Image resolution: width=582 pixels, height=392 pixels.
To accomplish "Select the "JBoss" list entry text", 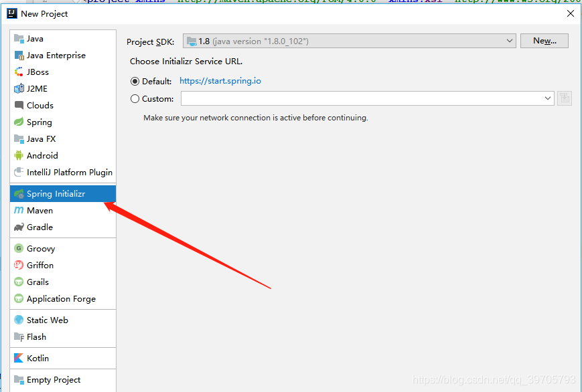I will 38,72.
